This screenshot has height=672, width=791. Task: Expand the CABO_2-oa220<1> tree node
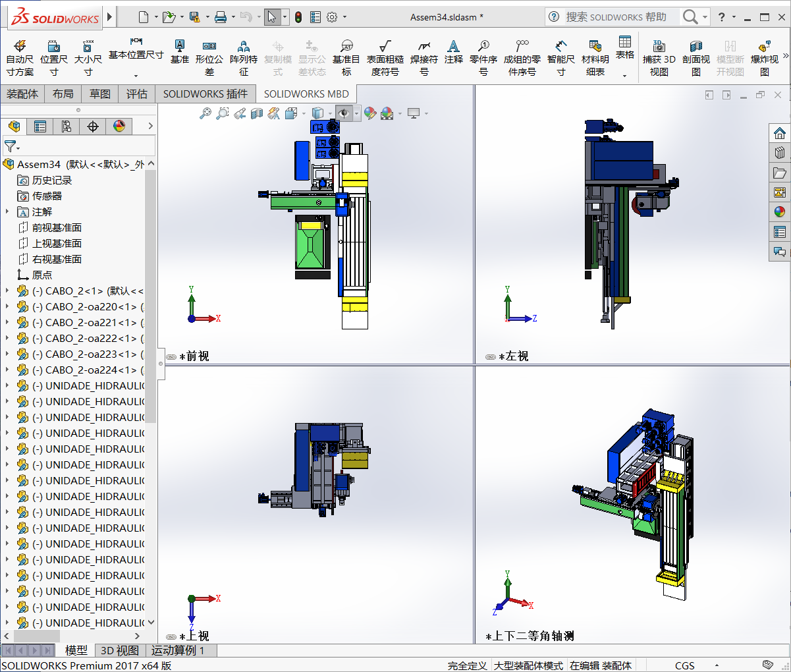[7, 306]
